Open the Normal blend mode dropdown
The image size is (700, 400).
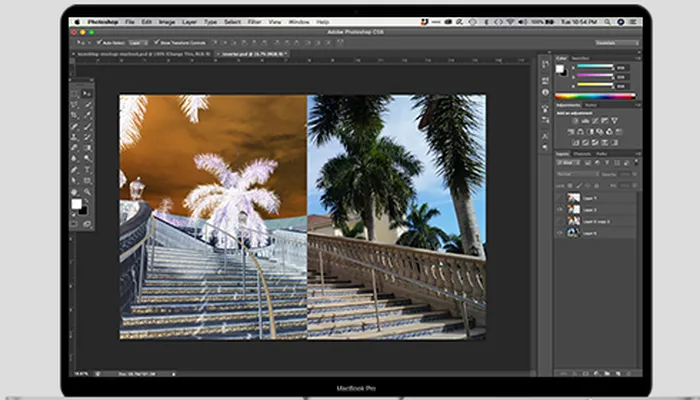click(578, 174)
